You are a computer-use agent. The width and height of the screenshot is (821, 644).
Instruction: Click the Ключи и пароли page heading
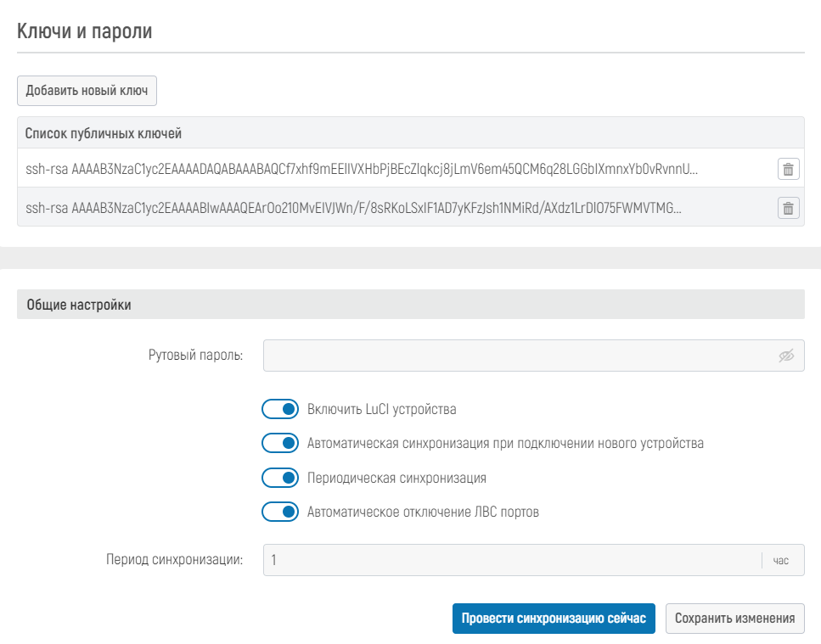point(85,32)
